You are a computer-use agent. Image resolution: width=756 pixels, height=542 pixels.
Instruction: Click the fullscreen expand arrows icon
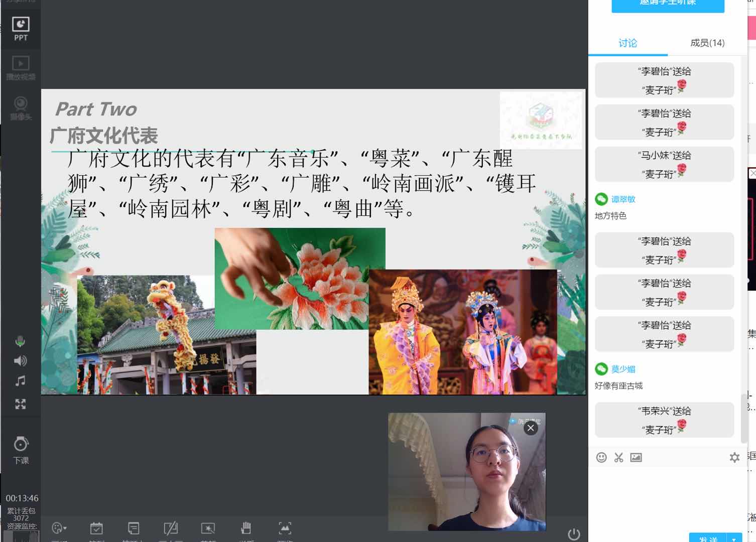click(20, 404)
